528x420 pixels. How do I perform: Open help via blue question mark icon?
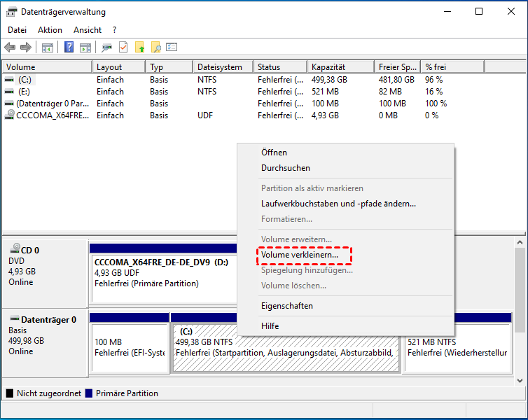(69, 48)
